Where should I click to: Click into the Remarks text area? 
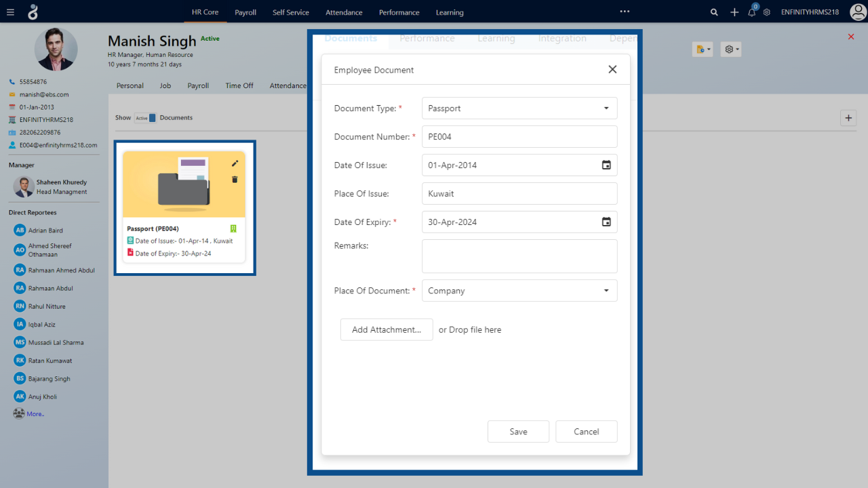(519, 256)
